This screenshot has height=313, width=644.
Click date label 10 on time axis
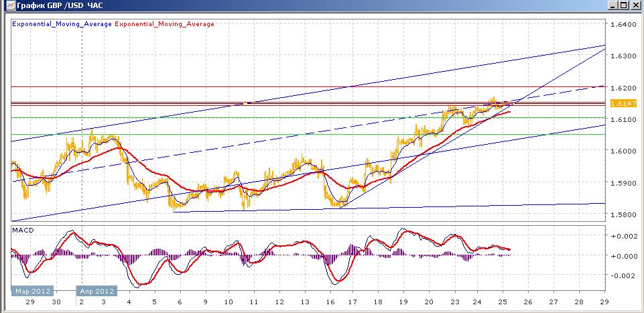pyautogui.click(x=228, y=302)
